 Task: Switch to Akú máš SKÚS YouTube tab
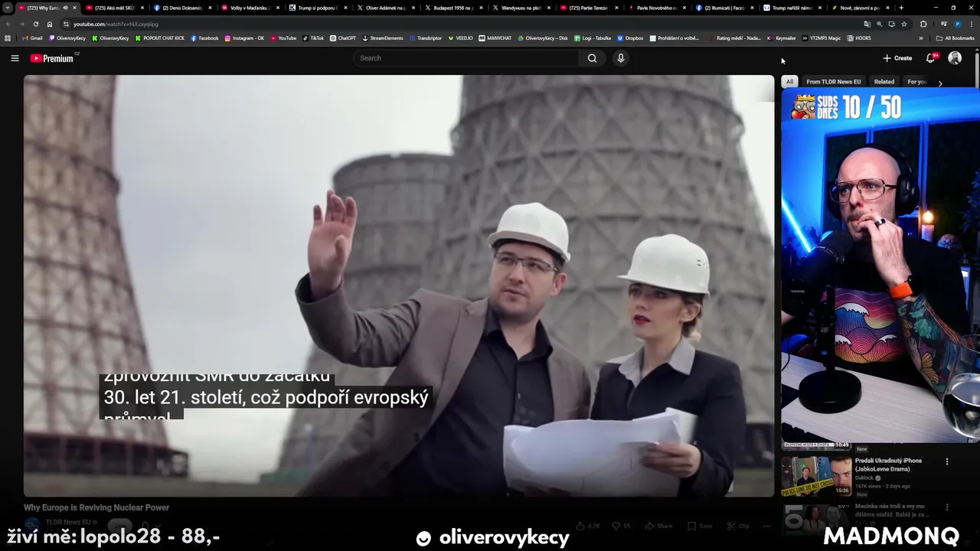115,8
